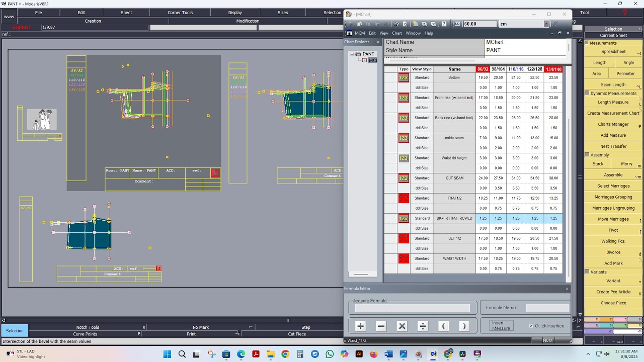Click the Notch Tools button at bottom
Viewport: 644px width, 362px height.
[88, 327]
